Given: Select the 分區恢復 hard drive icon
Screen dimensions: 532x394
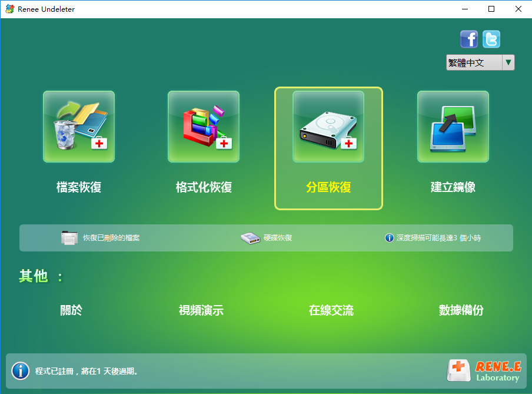Looking at the screenshot, I should 328,127.
